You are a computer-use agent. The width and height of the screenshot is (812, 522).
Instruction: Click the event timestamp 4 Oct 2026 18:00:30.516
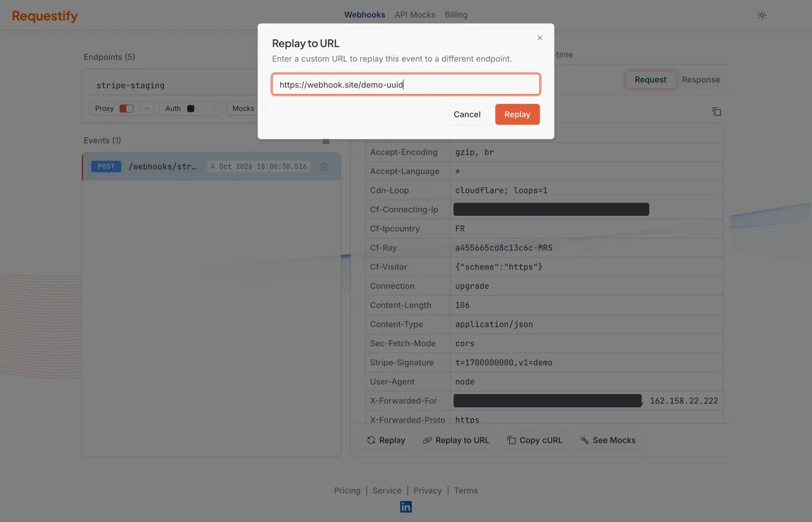coord(259,167)
